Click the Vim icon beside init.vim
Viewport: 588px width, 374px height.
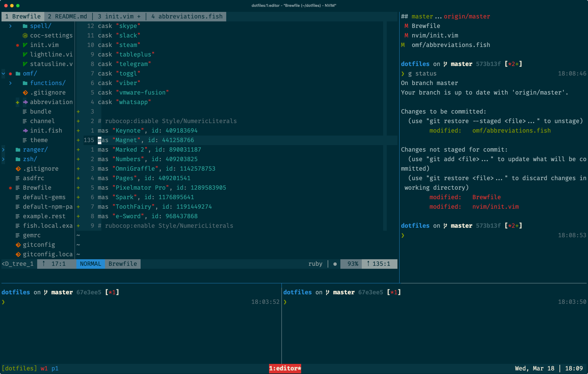click(x=25, y=45)
